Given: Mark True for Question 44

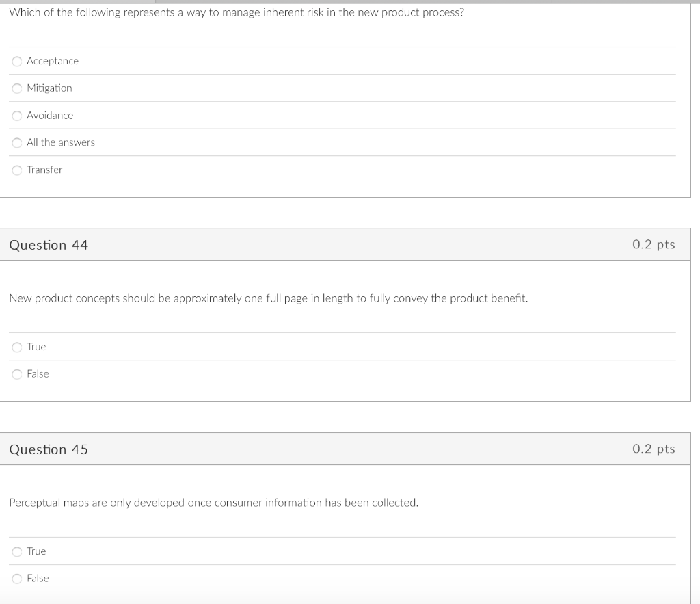Looking at the screenshot, I should click(x=16, y=347).
